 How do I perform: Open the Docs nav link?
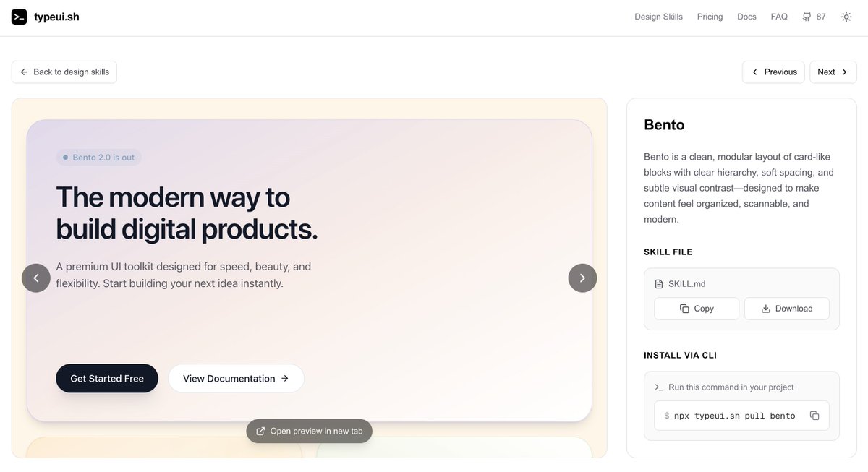[x=746, y=17]
